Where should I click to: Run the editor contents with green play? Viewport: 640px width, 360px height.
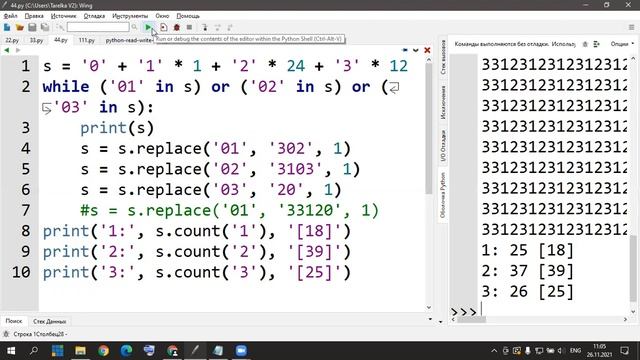click(x=148, y=27)
